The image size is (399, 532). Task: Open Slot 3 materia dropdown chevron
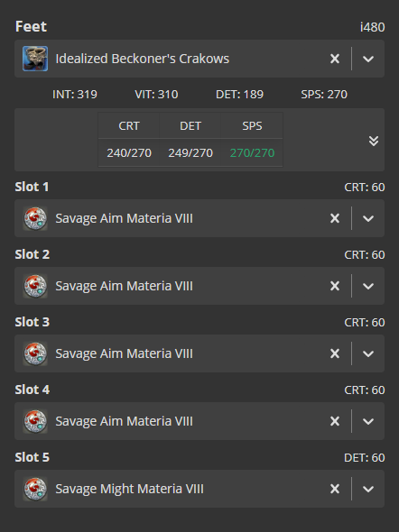click(x=368, y=353)
